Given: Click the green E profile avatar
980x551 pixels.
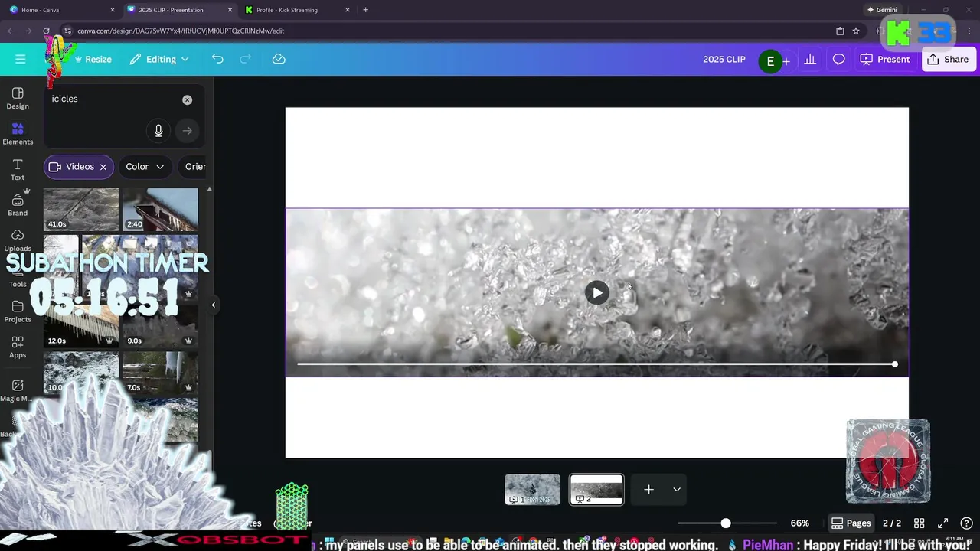Looking at the screenshot, I should (x=770, y=61).
